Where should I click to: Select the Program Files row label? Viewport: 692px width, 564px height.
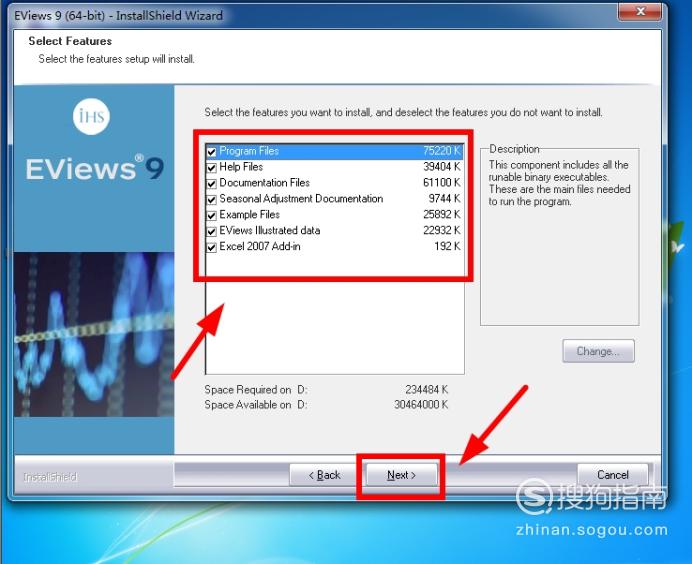click(249, 151)
